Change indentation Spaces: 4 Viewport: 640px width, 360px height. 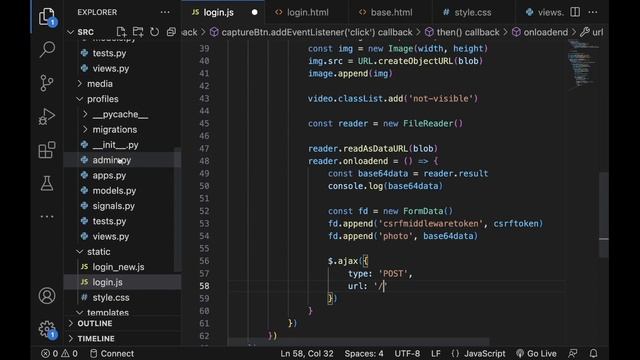[x=364, y=353]
